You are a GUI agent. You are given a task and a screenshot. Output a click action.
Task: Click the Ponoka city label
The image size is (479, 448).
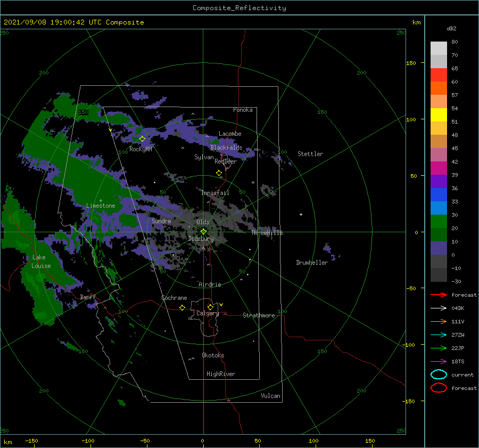coord(243,110)
